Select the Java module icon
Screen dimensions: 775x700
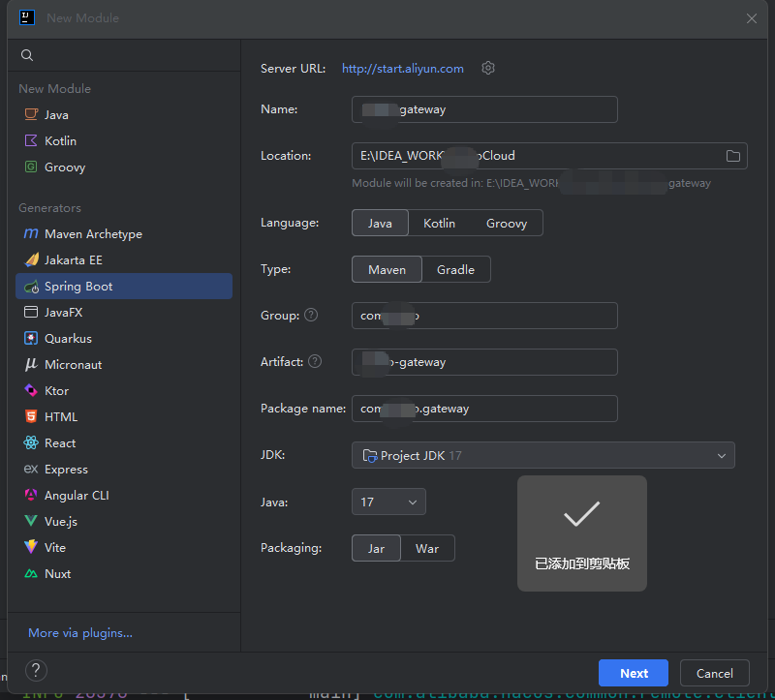tap(31, 114)
